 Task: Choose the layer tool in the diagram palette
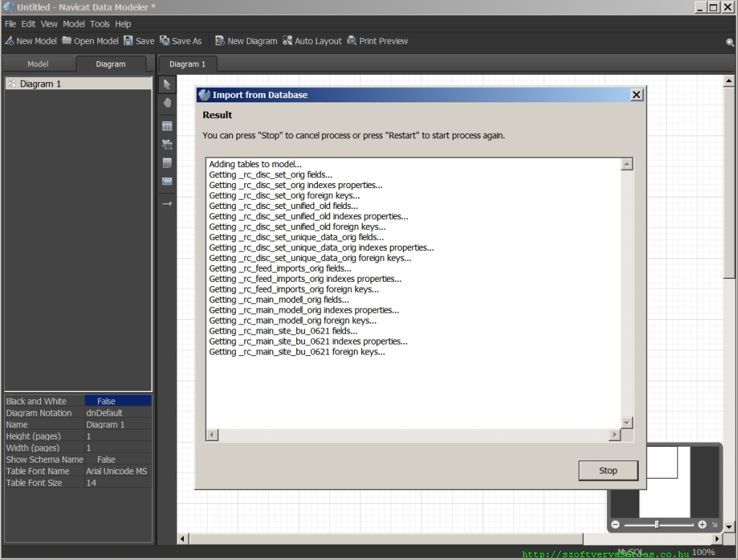pos(167,145)
